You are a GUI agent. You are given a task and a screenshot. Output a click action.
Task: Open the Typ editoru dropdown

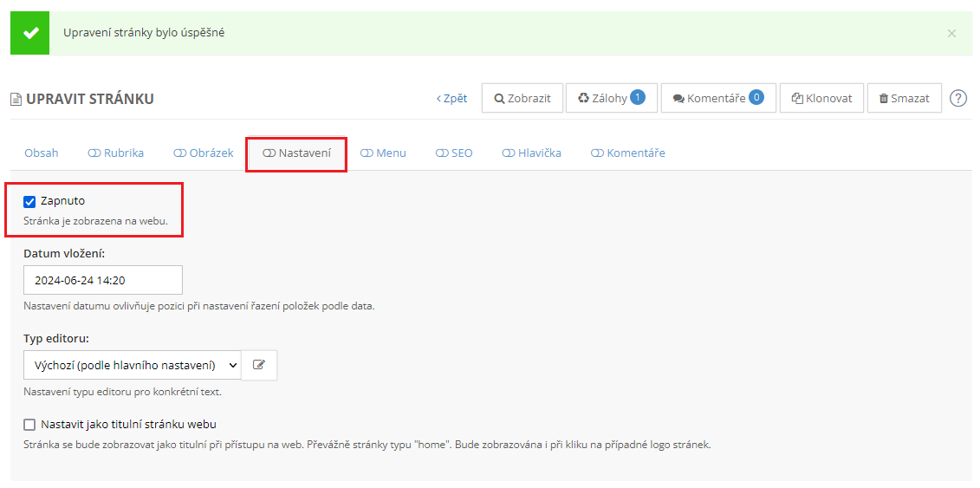[x=132, y=365]
